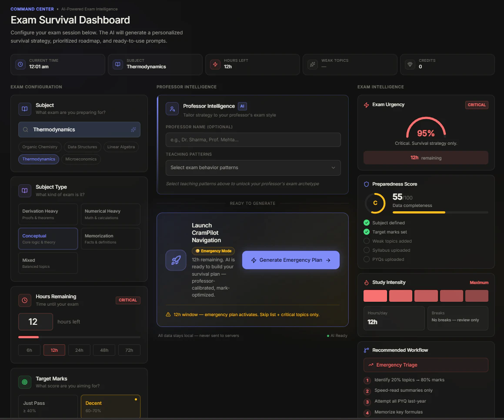Open the Select exam behavior patterns dropdown

(253, 168)
